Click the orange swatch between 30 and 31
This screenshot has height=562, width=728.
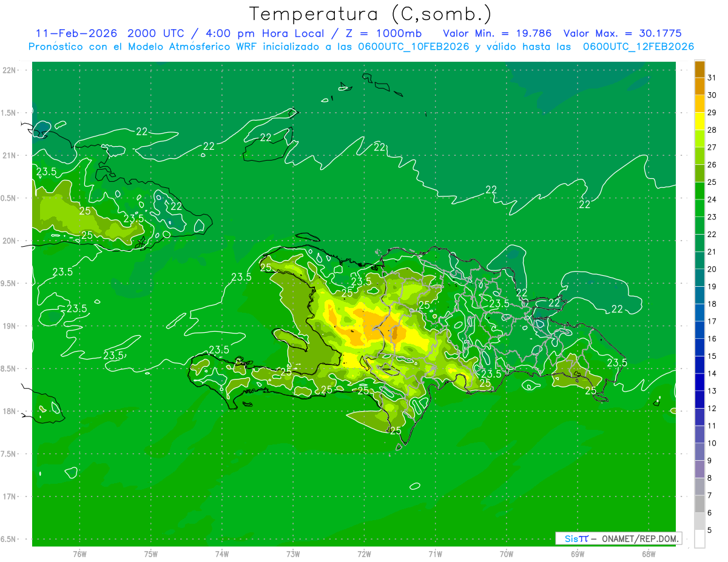[x=699, y=86]
